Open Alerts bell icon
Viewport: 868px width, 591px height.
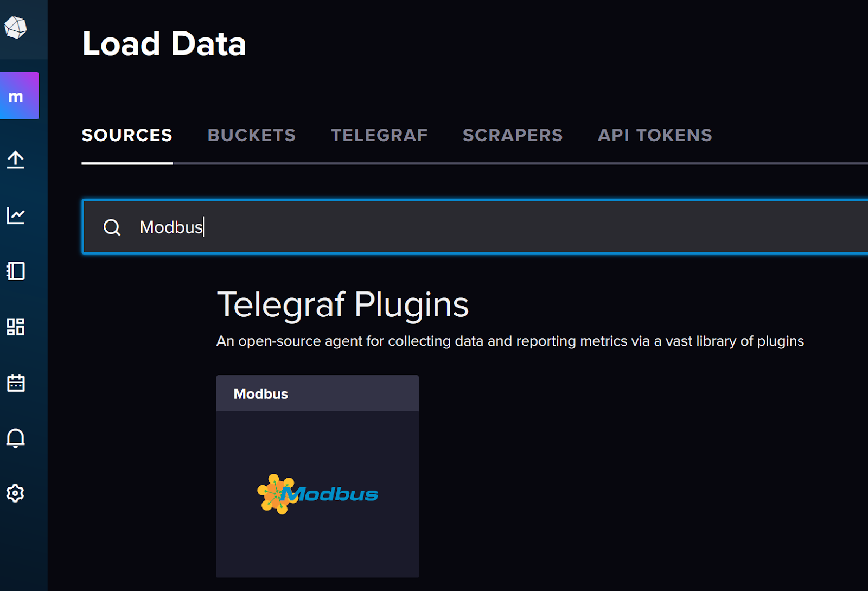[x=16, y=438]
